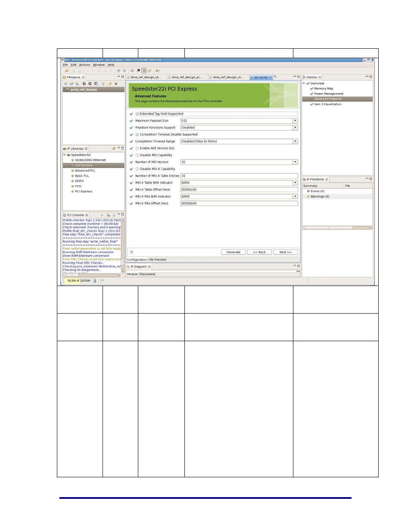Viewport: 411px width, 532px height.
Task: Click the last icon in main toolbar
Action: click(x=158, y=71)
